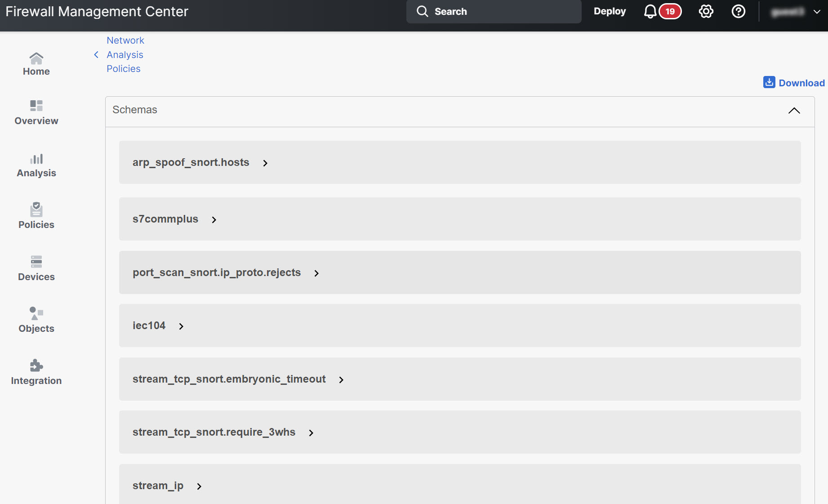
Task: Click the Home icon in sidebar
Action: (x=36, y=58)
